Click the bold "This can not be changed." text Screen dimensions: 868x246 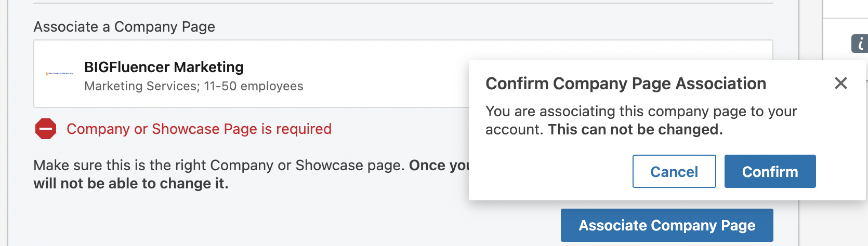635,129
